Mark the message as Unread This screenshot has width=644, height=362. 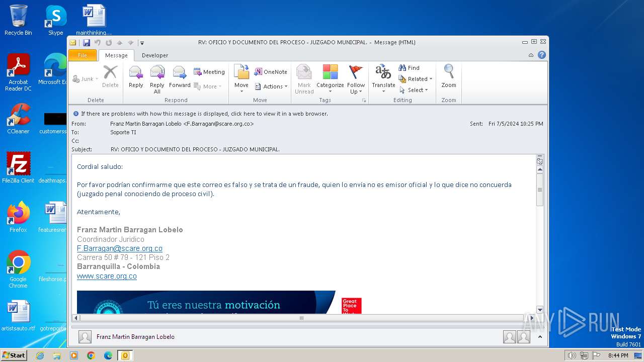click(x=304, y=78)
